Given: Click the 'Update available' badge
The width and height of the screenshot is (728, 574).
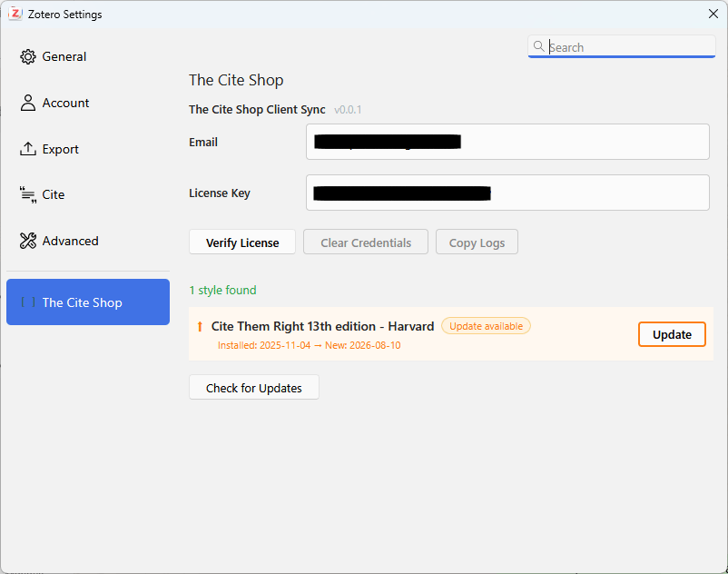Looking at the screenshot, I should [487, 326].
